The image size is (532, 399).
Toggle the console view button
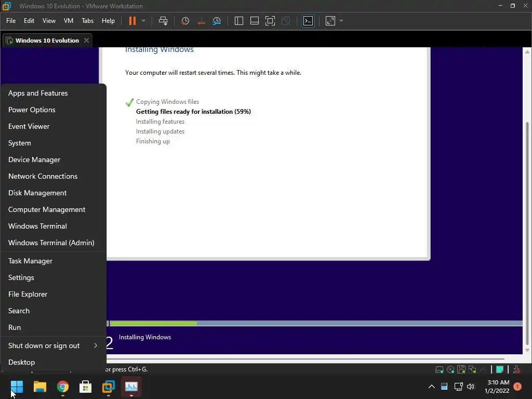point(308,21)
